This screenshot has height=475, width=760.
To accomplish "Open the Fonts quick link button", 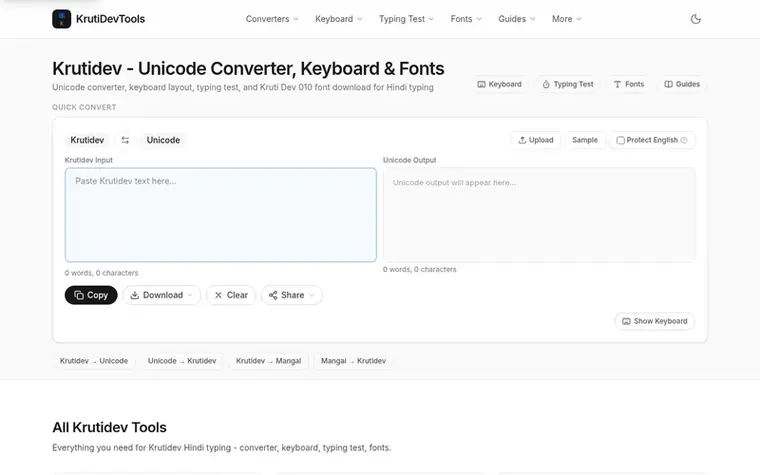I will (629, 84).
